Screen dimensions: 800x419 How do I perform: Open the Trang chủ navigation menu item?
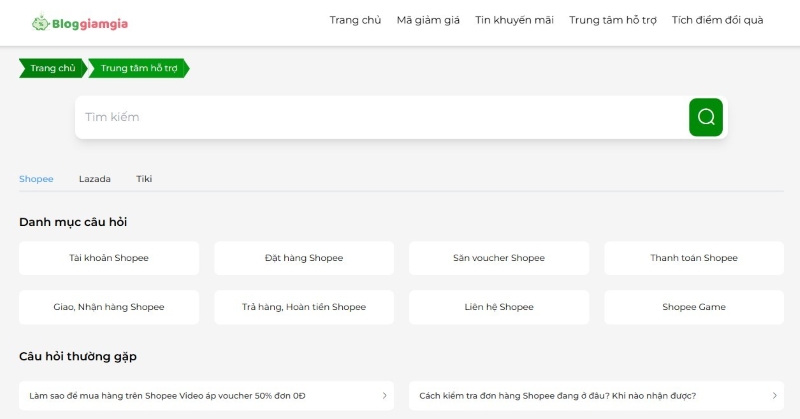[x=355, y=20]
